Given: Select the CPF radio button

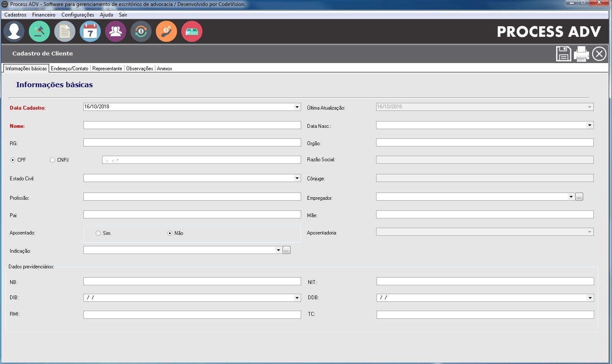Looking at the screenshot, I should coord(13,160).
